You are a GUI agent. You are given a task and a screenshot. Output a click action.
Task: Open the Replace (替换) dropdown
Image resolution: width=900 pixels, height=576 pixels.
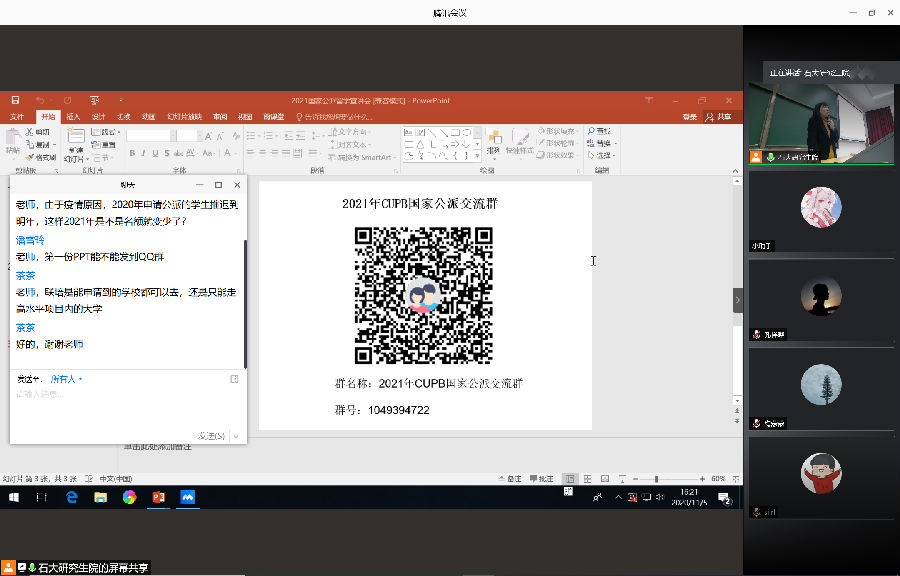[x=602, y=143]
